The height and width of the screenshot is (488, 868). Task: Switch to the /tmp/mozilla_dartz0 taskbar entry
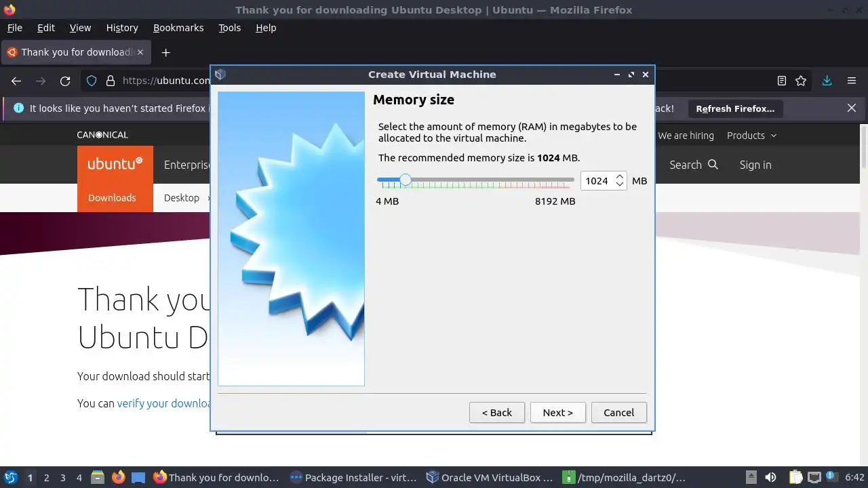coord(625,478)
